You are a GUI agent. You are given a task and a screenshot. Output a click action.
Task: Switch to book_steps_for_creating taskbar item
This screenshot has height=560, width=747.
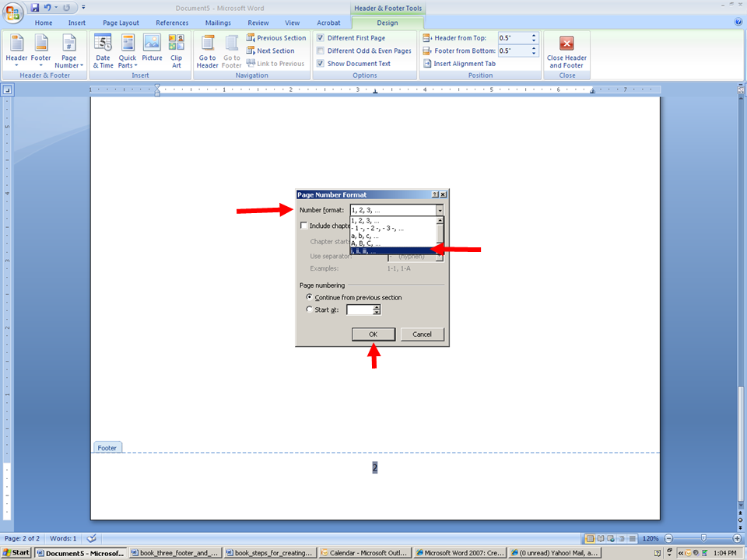coord(270,553)
